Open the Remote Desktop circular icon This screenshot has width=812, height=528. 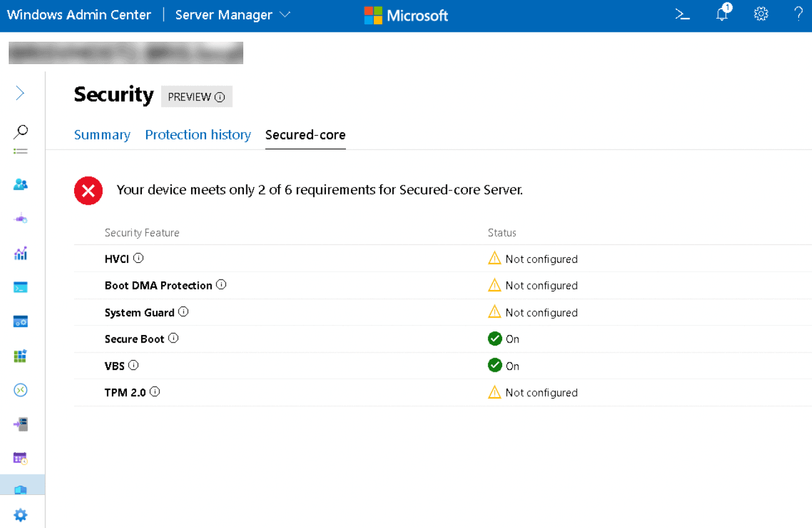tap(21, 390)
